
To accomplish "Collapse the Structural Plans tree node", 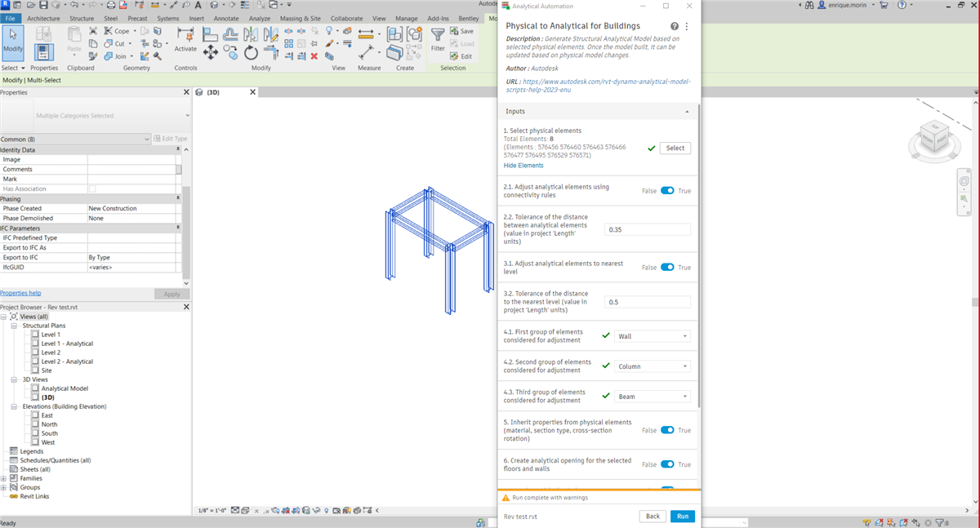I will [14, 326].
